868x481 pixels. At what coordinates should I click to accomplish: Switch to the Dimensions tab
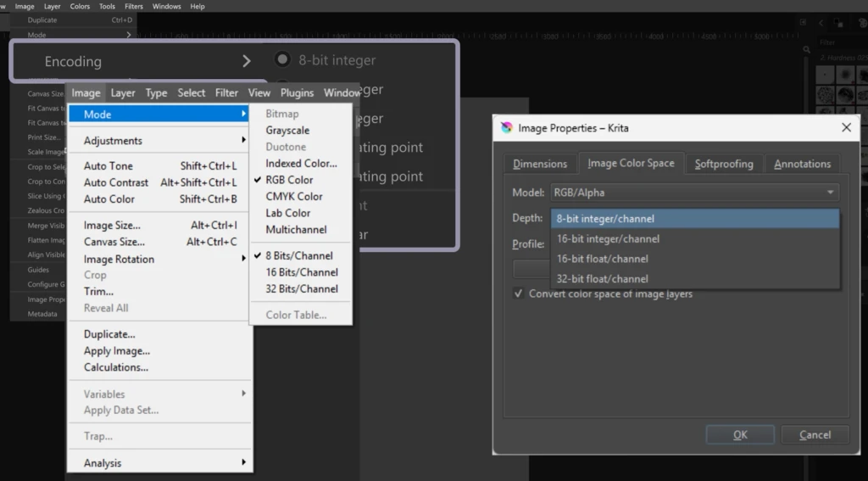click(x=540, y=164)
